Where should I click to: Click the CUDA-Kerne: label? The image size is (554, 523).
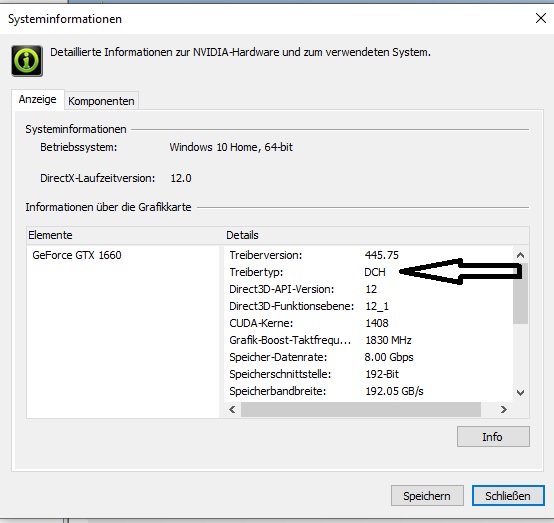[x=261, y=323]
